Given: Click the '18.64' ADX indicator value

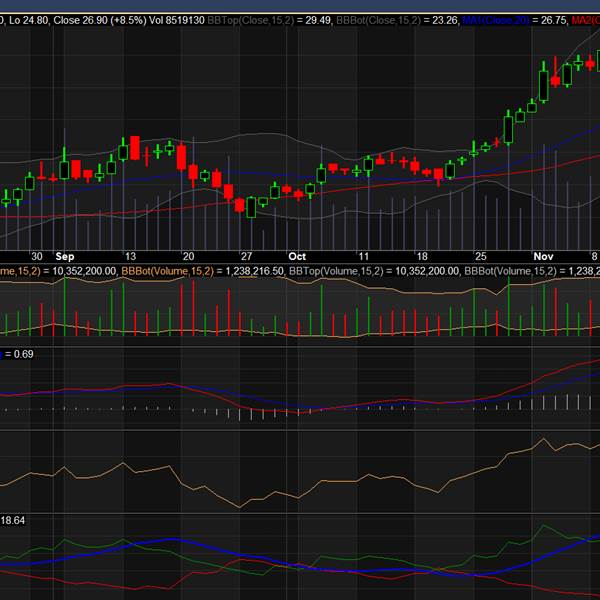Looking at the screenshot, I should [13, 520].
